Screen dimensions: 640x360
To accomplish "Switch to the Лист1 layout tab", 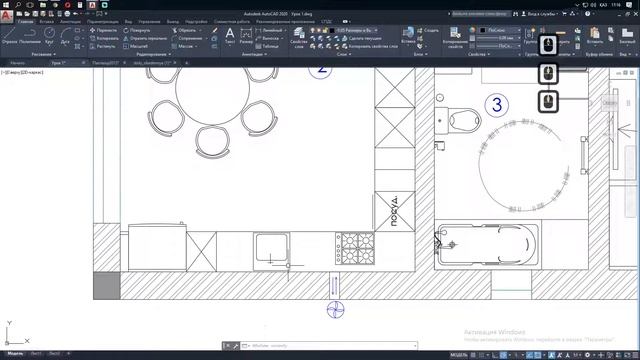I will [x=36, y=354].
